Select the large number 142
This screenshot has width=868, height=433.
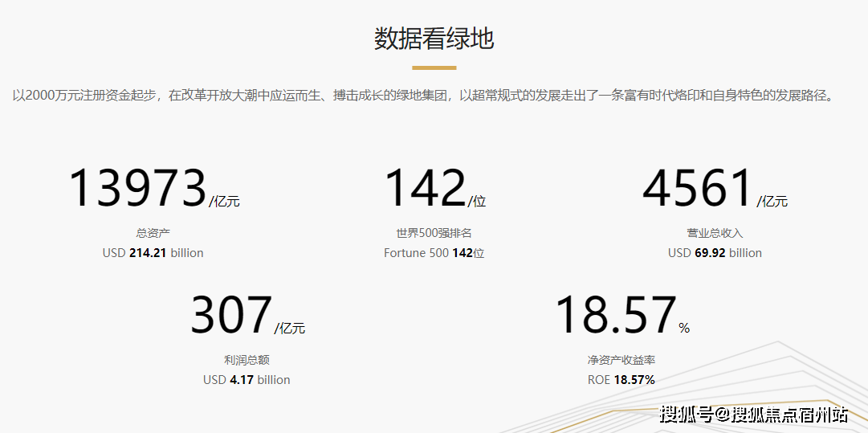click(425, 189)
